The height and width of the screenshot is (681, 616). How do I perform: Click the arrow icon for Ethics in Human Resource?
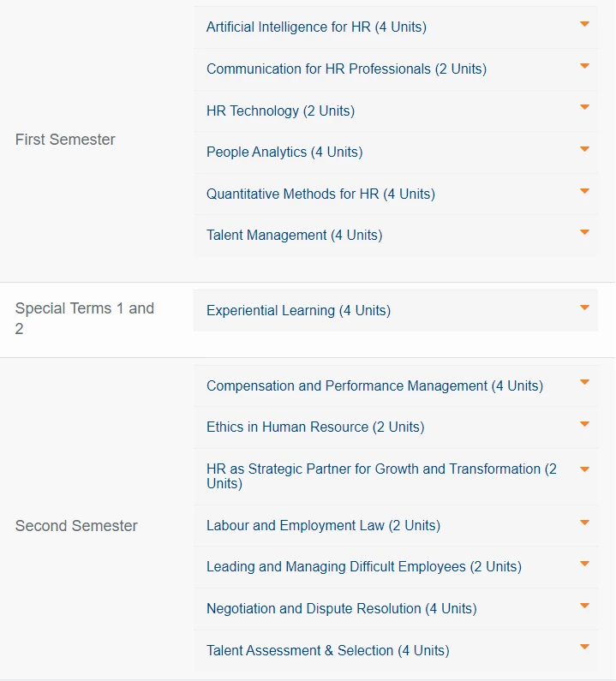[584, 424]
